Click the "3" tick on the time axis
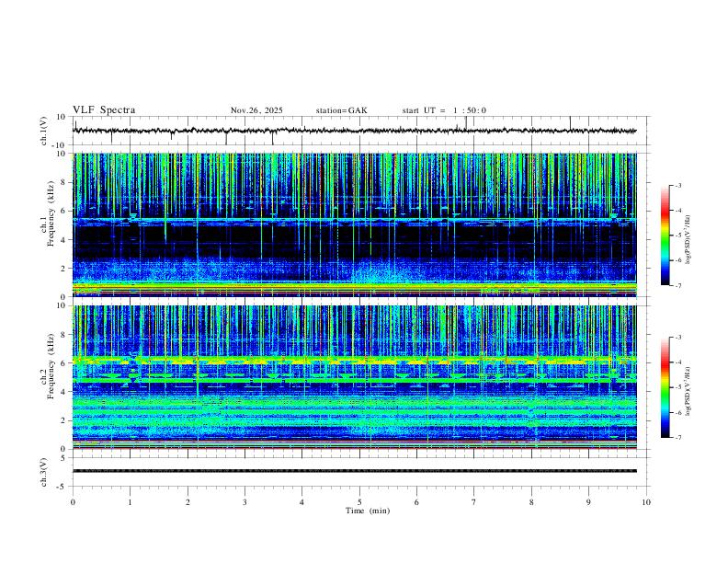Image resolution: width=728 pixels, height=563 pixels. coord(245,502)
